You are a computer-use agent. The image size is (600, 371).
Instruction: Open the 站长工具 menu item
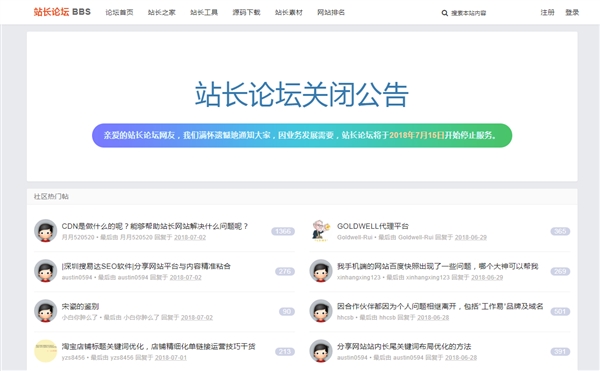click(x=204, y=12)
